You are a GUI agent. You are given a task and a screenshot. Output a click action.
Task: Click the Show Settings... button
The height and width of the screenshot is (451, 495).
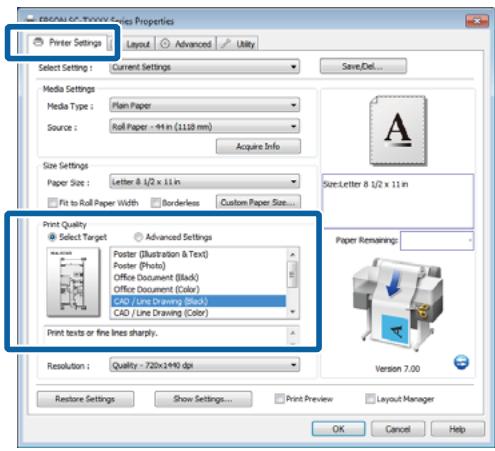click(x=203, y=399)
